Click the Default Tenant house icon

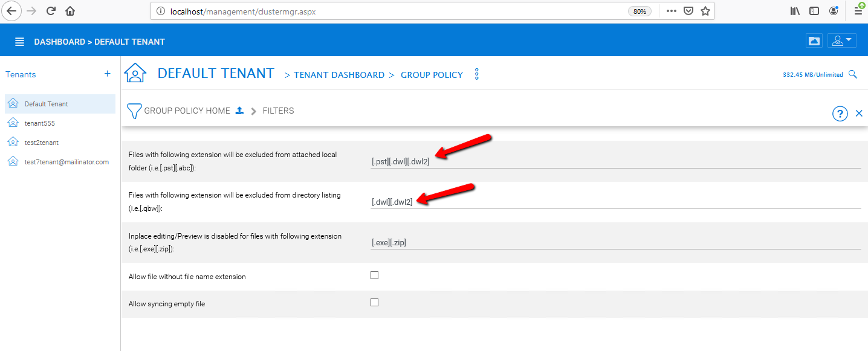(x=135, y=73)
